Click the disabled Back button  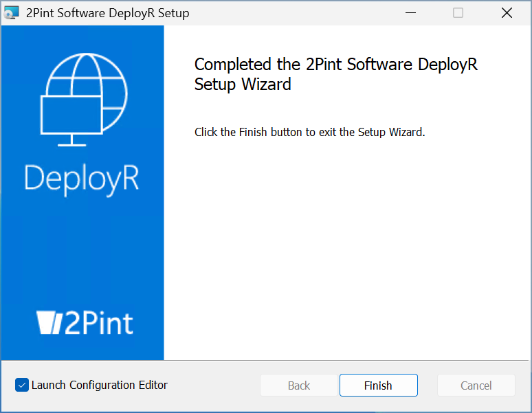pos(298,386)
